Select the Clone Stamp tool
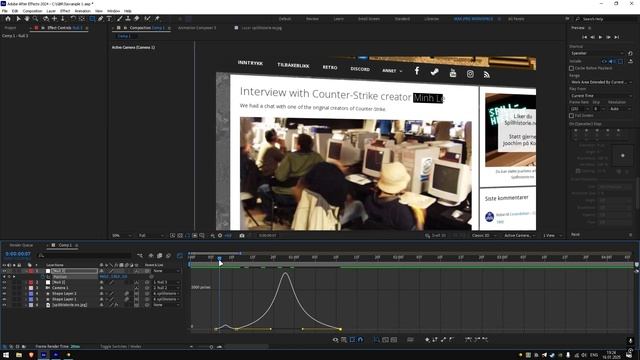 (x=128, y=19)
